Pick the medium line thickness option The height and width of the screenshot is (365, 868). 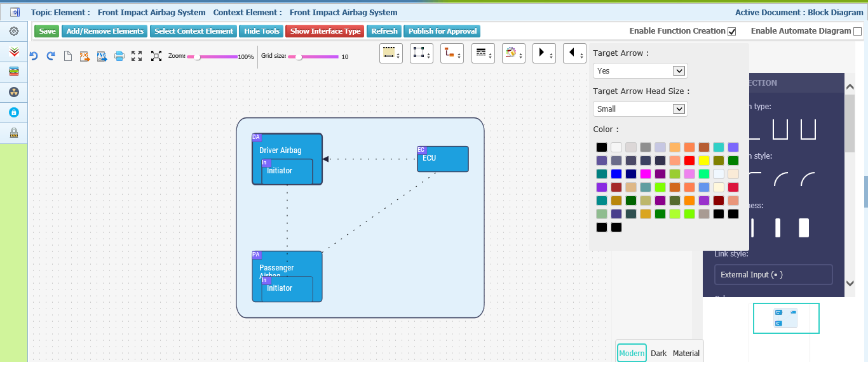coord(778,228)
